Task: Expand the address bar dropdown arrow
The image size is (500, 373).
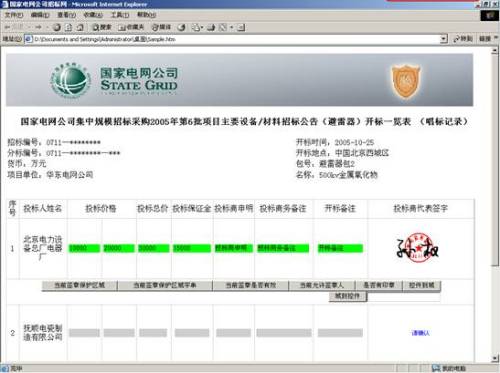Action: click(443, 39)
